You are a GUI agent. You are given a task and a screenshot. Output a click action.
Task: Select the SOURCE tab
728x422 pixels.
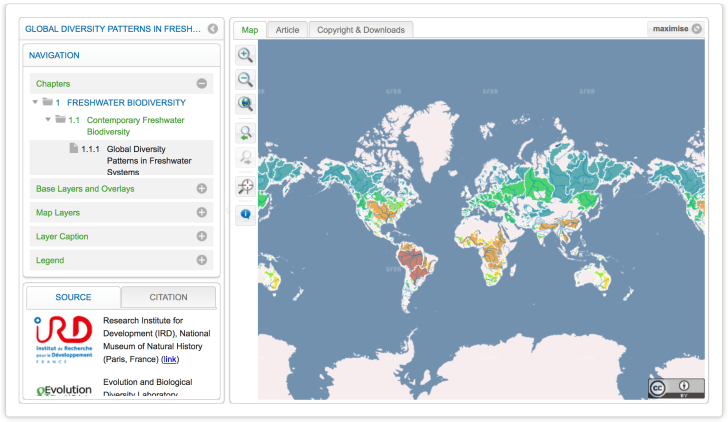tap(73, 297)
